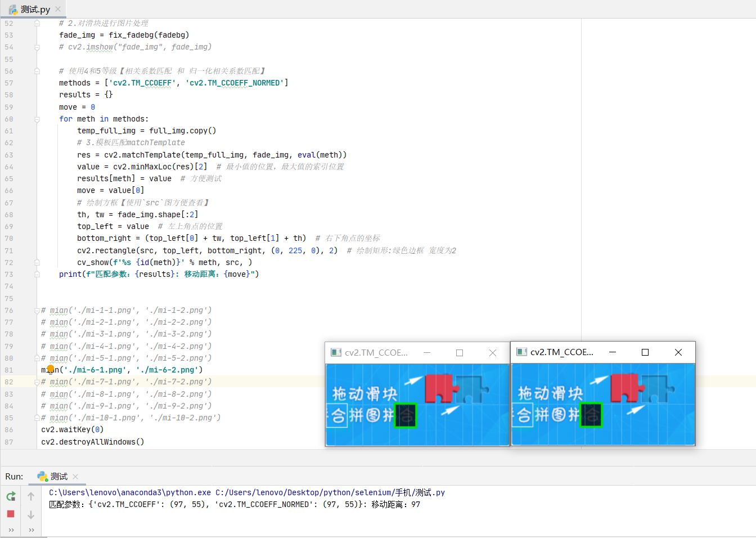Click the minMaxLoc call on line 64
756x538 pixels.
coord(160,167)
